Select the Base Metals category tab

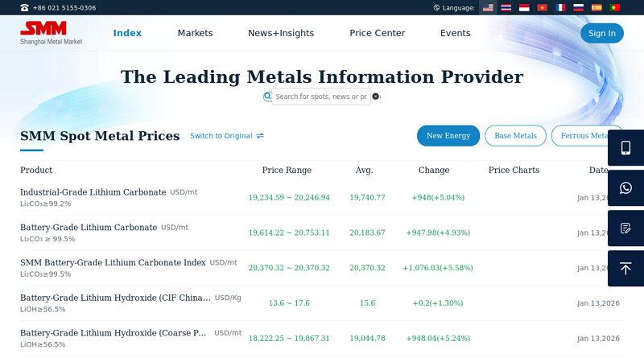[515, 136]
